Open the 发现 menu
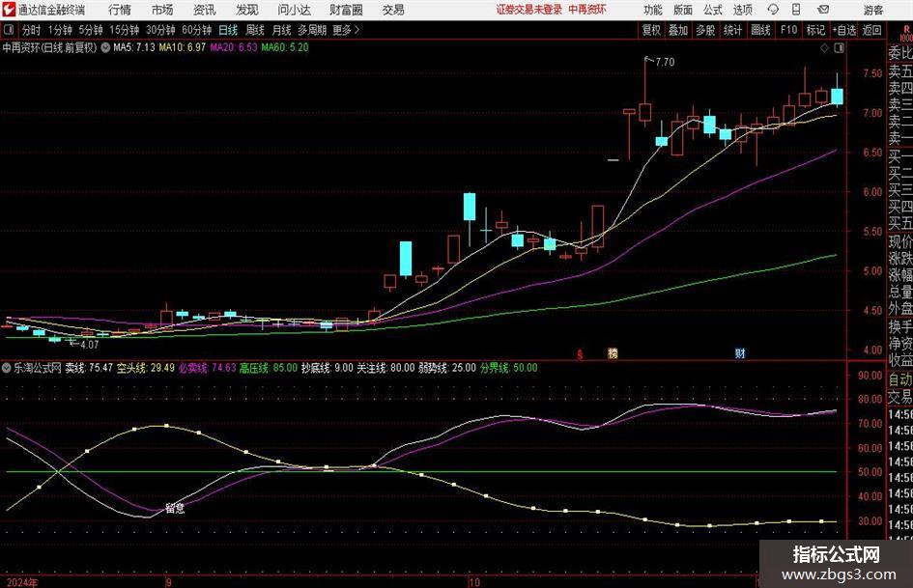The height and width of the screenshot is (588, 913). click(x=247, y=10)
